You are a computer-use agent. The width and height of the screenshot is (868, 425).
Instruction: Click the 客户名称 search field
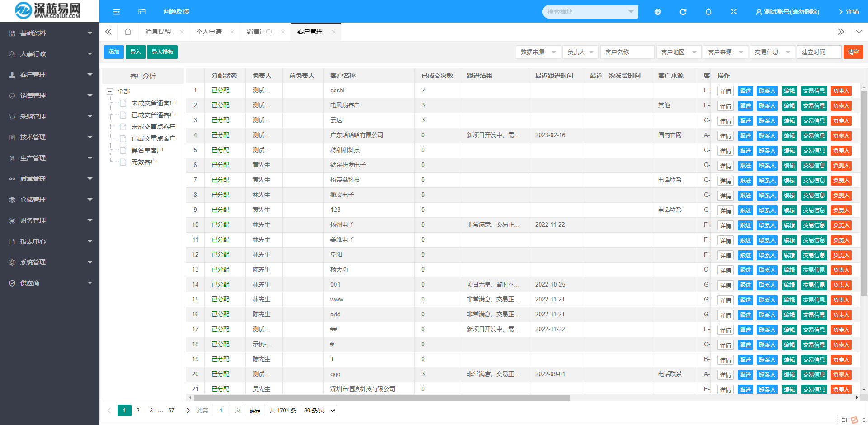[627, 52]
